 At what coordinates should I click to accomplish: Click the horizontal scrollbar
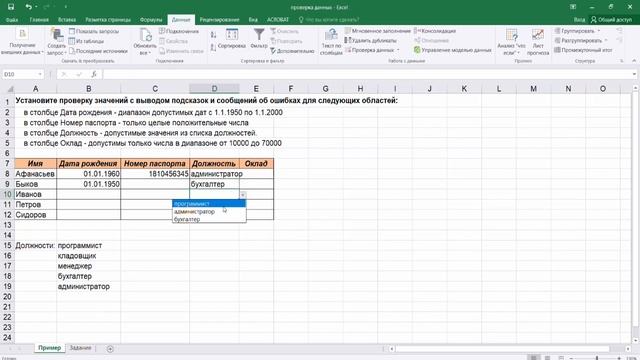pos(502,349)
